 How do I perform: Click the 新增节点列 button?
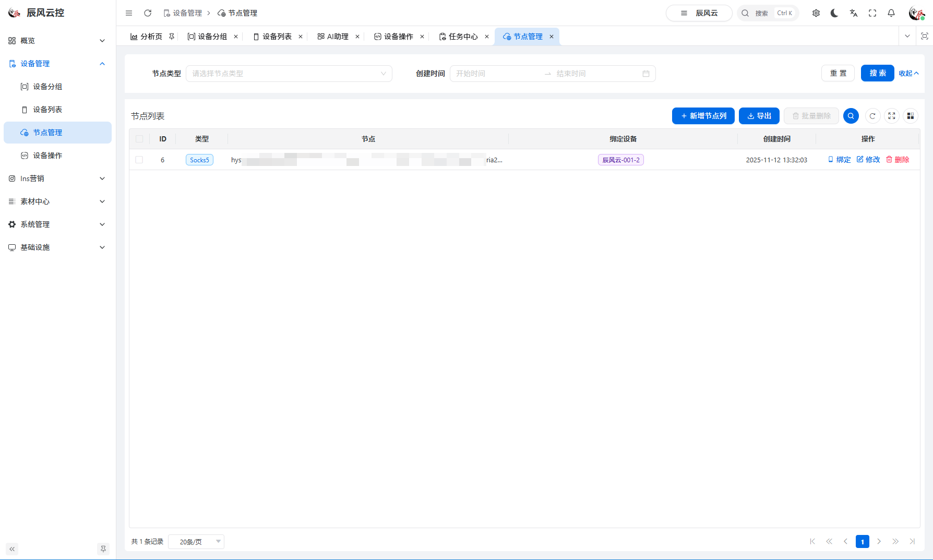703,116
